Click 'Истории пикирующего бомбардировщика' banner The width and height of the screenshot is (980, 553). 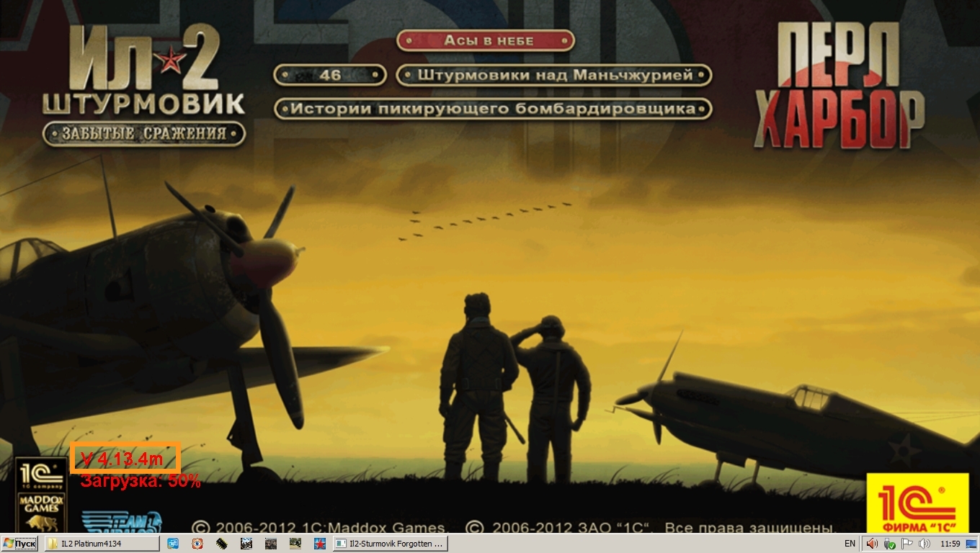coord(493,109)
